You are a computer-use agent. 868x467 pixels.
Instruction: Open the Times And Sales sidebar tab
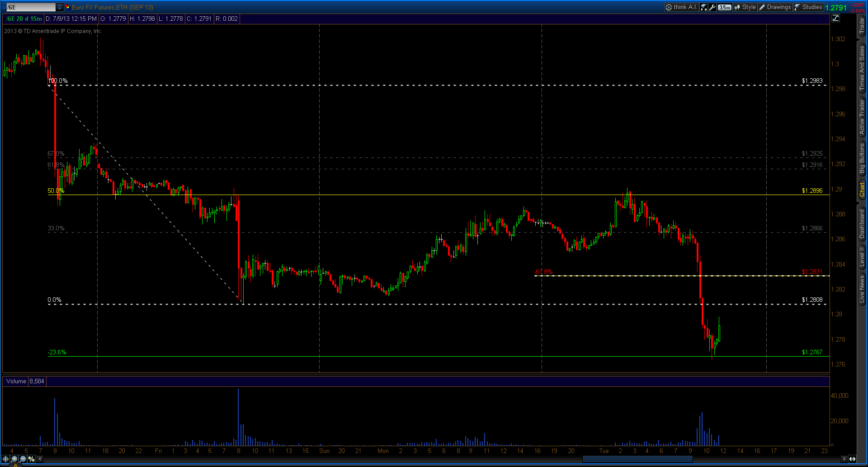pyautogui.click(x=862, y=68)
